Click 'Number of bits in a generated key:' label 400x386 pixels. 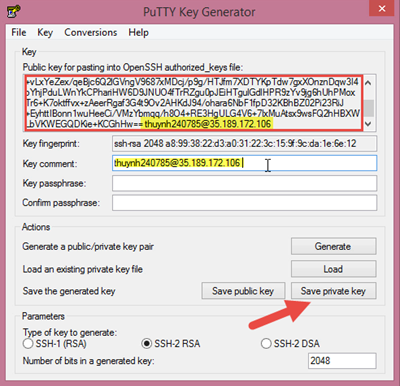coord(88,361)
